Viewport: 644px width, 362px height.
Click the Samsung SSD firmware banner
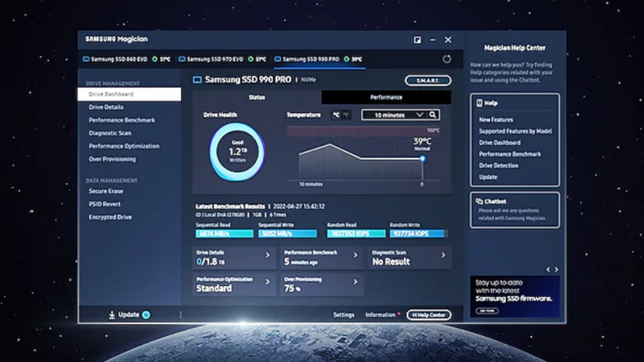(514, 297)
